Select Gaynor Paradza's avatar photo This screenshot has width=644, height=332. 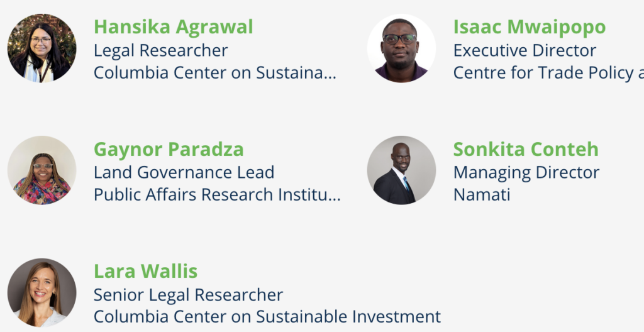pos(42,170)
